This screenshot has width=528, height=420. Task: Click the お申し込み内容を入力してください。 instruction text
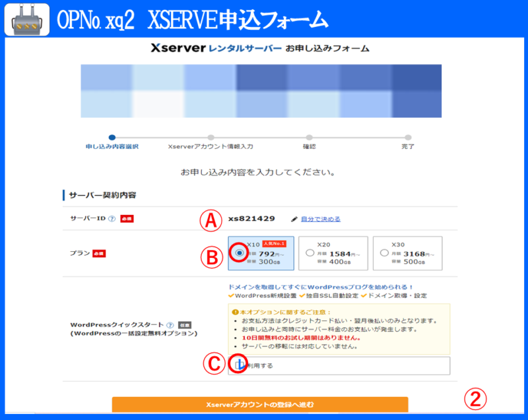pyautogui.click(x=258, y=173)
